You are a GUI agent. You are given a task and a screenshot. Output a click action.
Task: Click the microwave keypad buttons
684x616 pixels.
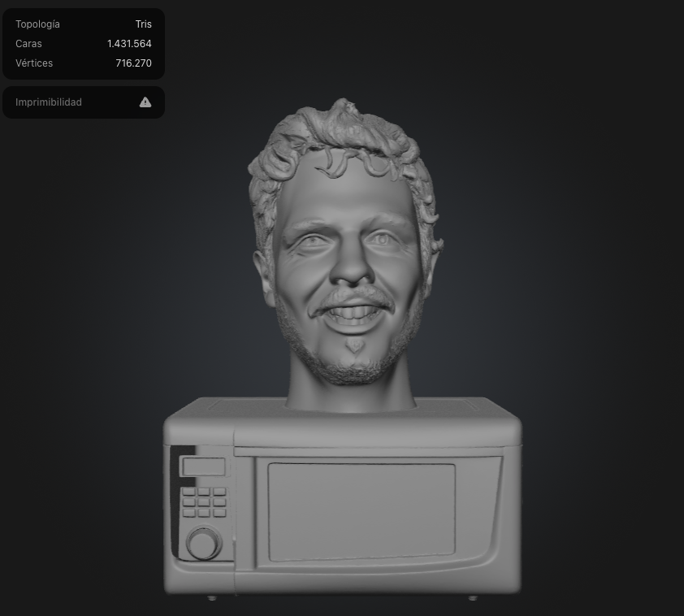[x=205, y=501]
